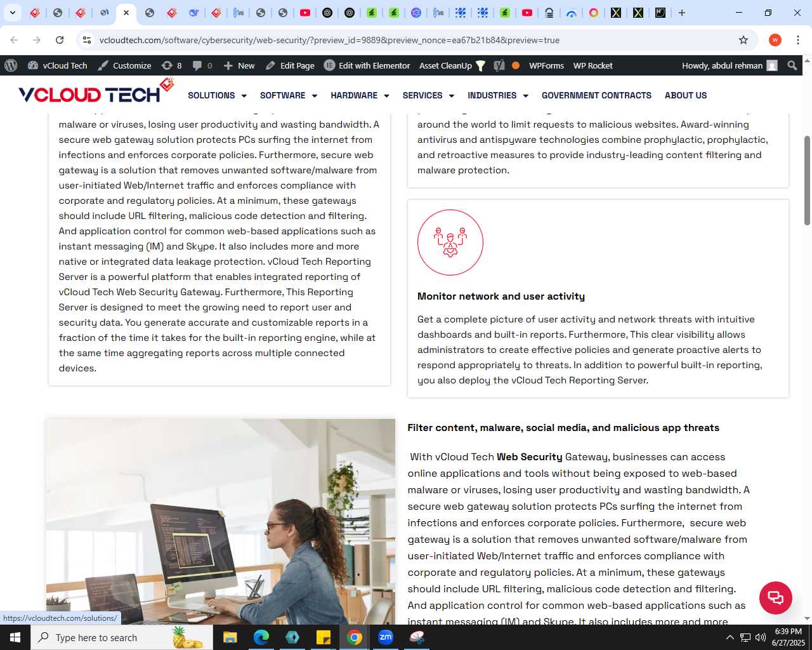This screenshot has width=812, height=650.
Task: Switch to Chrome in the taskbar
Action: 355,637
